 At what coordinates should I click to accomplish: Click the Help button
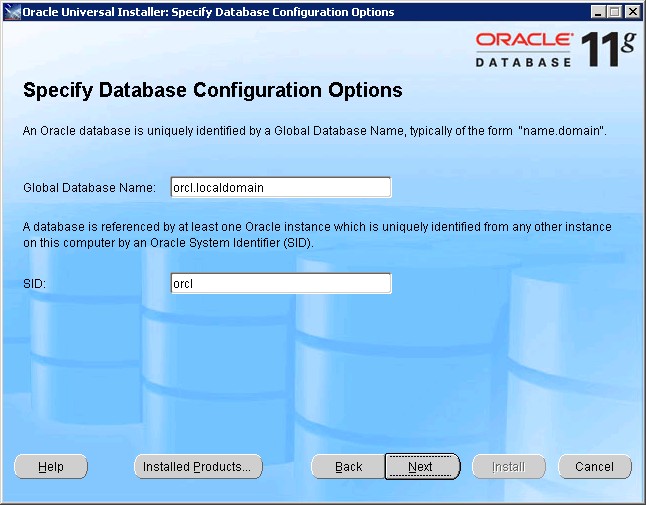click(x=51, y=467)
